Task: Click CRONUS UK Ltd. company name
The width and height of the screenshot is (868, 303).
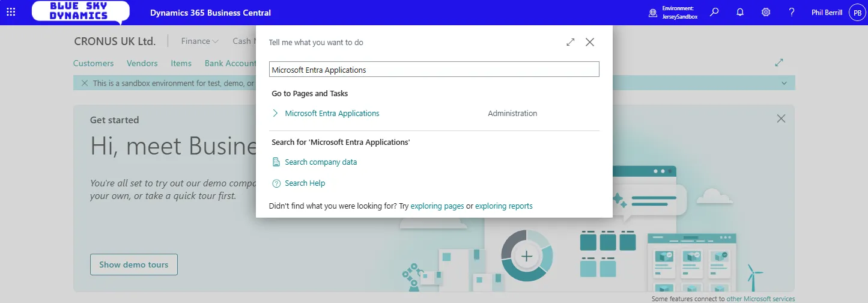Action: [115, 41]
